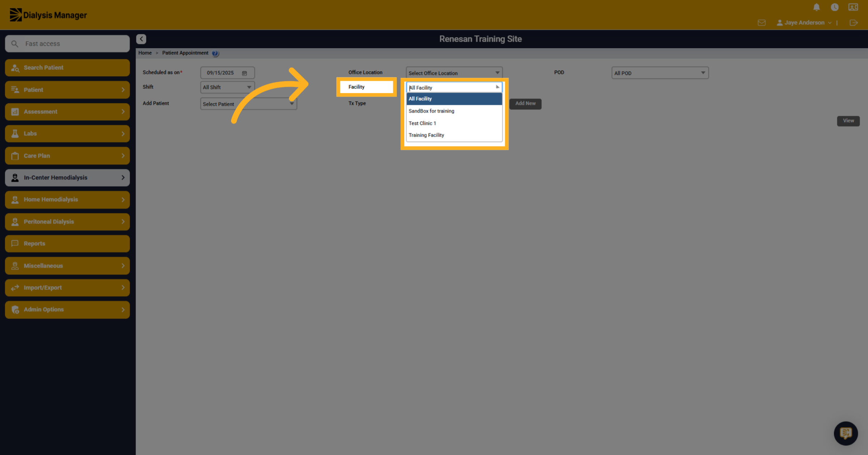Expand Peritoneal Dialysis sidebar menu

pos(67,222)
